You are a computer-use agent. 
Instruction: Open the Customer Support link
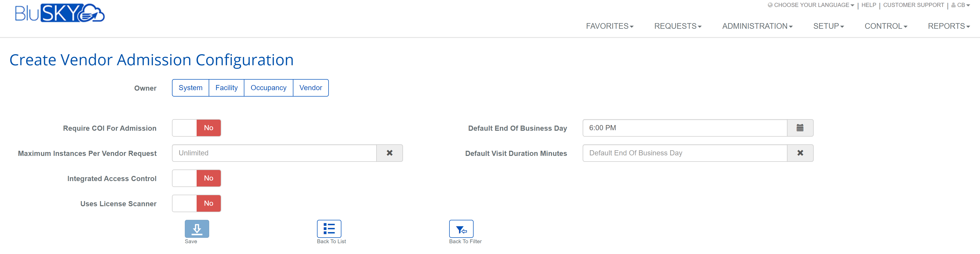(x=914, y=5)
